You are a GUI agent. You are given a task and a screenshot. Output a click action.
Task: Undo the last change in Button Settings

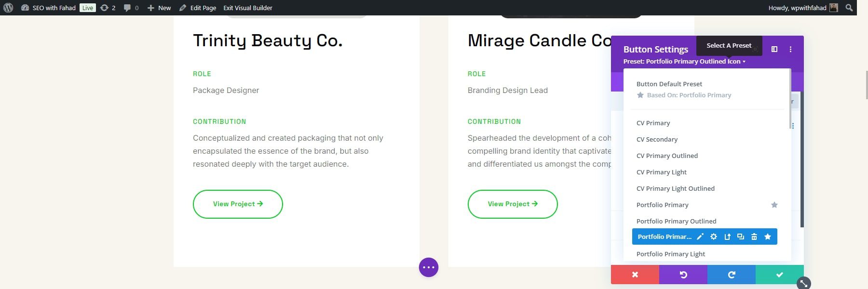tap(683, 275)
